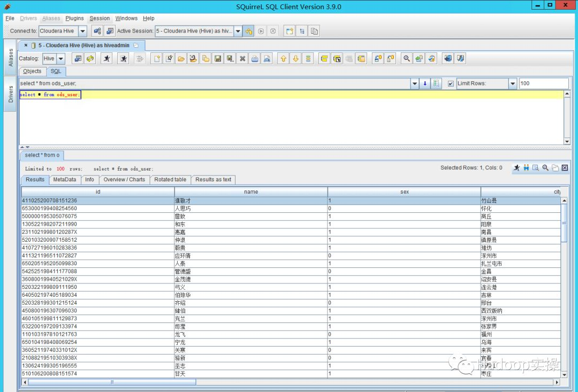Click the next SQL down-arrow icon
Viewport: 578px width, 392px height.
coord(295,59)
